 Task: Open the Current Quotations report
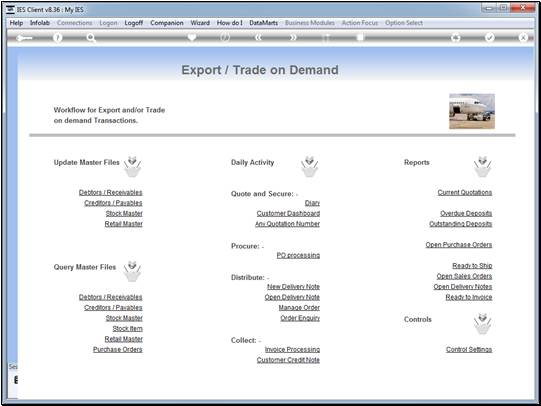pyautogui.click(x=465, y=192)
